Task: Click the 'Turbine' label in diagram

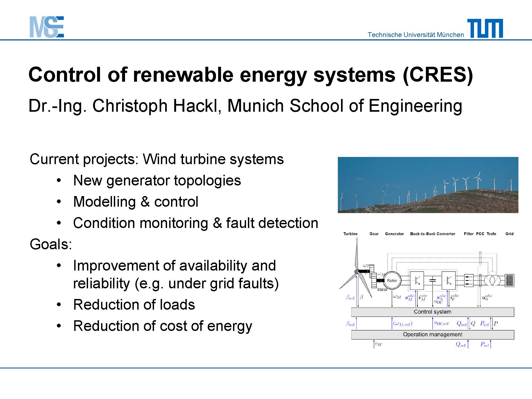Action: 350,234
